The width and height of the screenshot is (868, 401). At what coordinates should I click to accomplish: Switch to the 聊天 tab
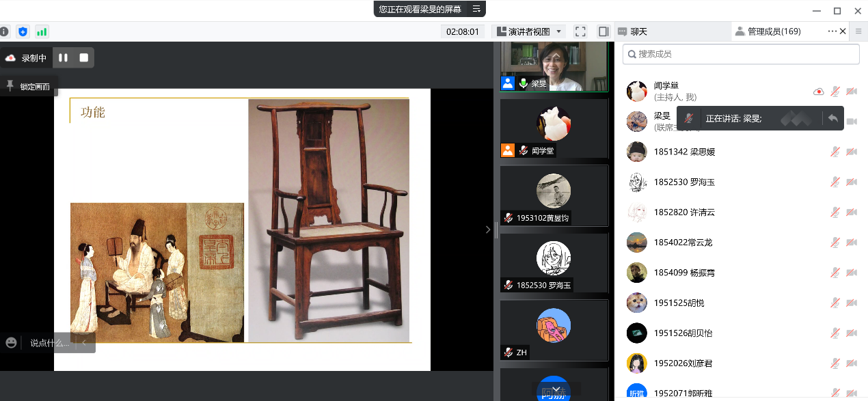633,31
